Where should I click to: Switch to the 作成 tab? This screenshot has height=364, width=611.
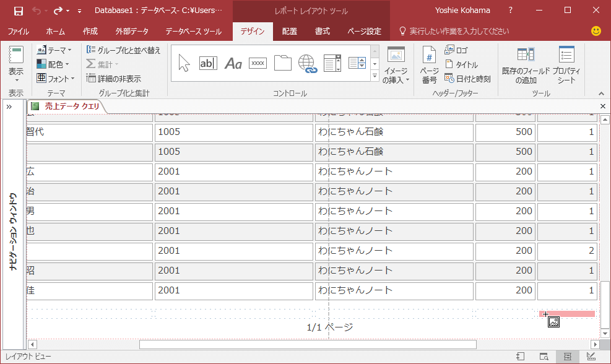[90, 31]
